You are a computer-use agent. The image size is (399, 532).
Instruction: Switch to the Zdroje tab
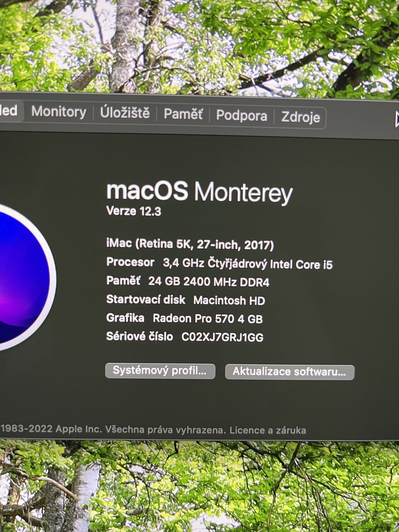pyautogui.click(x=300, y=117)
